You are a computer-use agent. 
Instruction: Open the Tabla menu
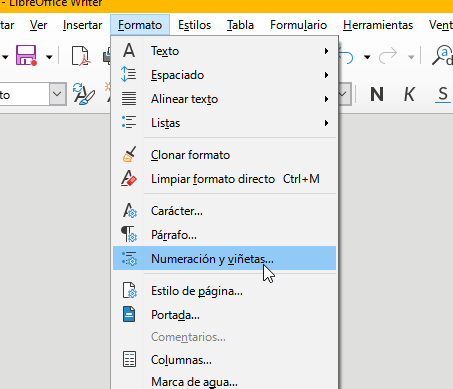click(240, 25)
